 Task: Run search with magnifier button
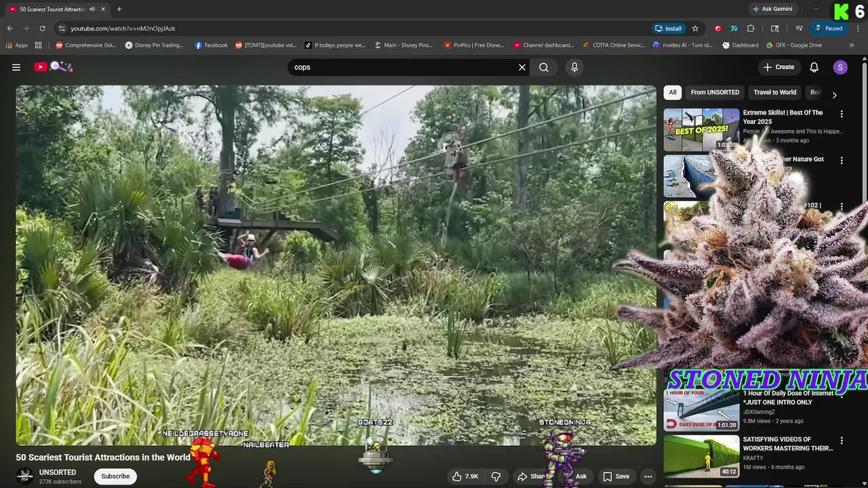544,67
